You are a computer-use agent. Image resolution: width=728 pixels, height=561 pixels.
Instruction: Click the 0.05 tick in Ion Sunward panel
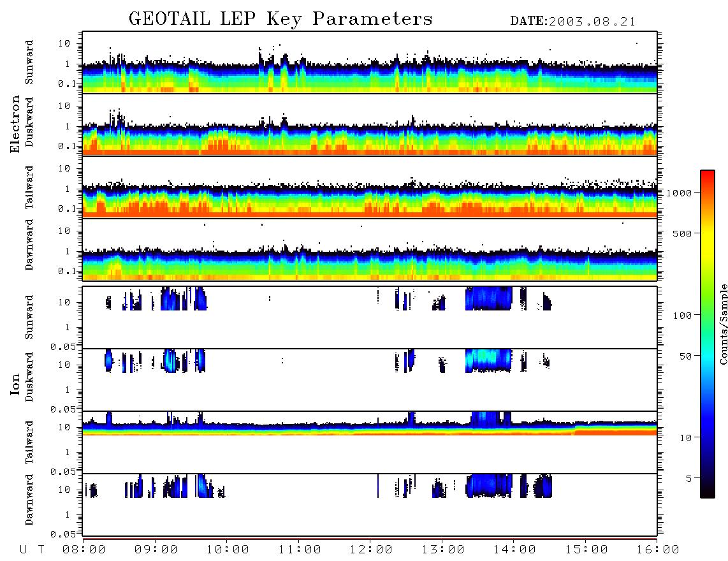tap(63, 347)
